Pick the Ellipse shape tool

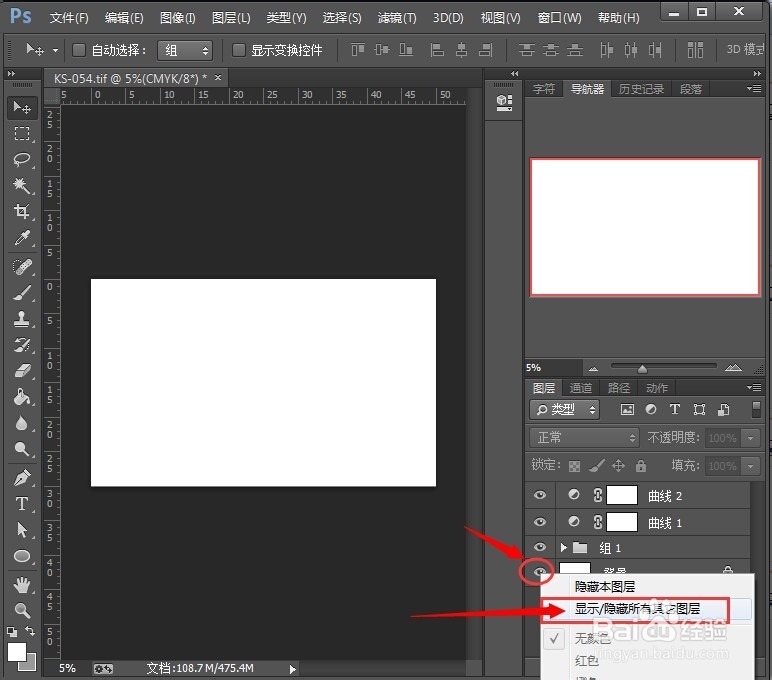[x=22, y=556]
